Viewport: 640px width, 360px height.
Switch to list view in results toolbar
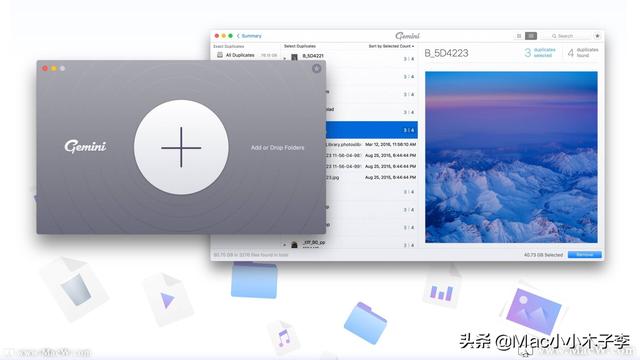tap(531, 36)
